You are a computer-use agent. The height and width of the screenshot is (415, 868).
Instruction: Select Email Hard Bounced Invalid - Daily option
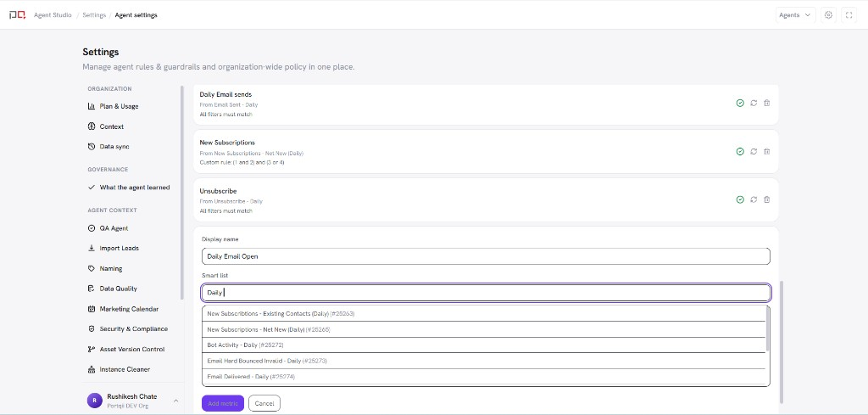(x=483, y=361)
